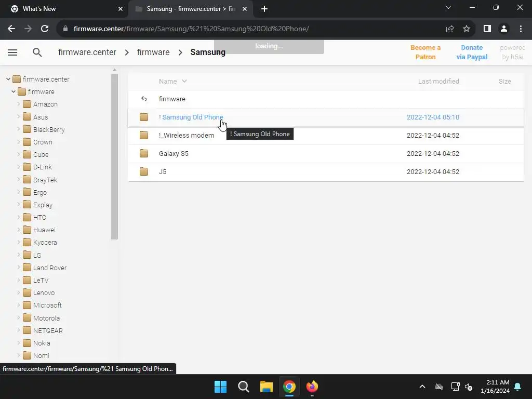
Task: Open the J5 folder
Action: tap(163, 171)
